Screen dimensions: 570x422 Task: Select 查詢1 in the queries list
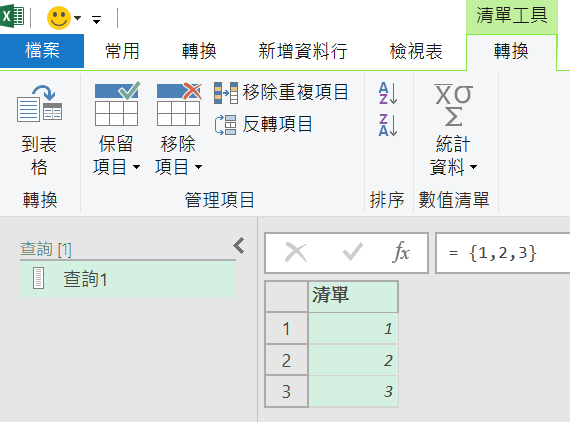pos(128,279)
